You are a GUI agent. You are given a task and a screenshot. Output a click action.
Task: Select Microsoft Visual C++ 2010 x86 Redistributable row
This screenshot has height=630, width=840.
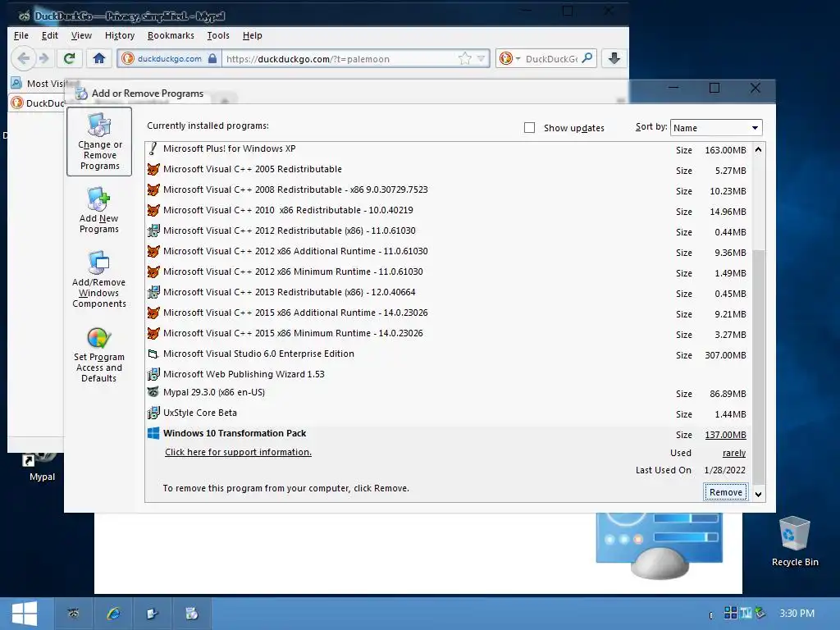tap(447, 211)
